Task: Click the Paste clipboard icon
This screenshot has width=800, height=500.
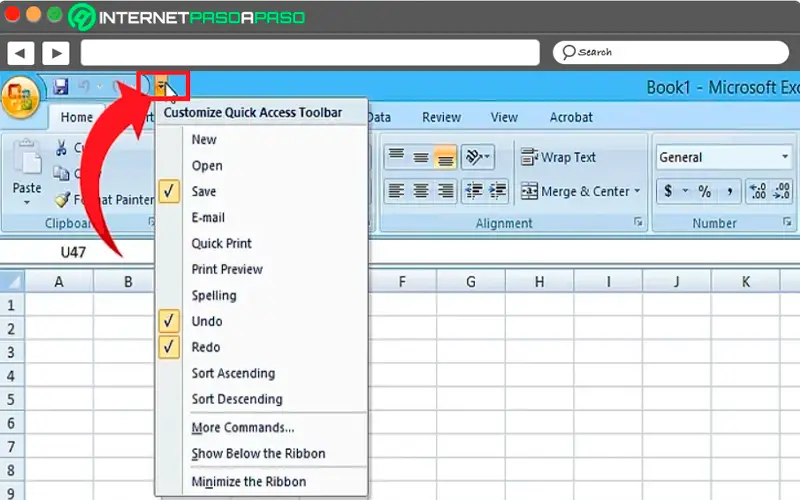Action: 27,157
